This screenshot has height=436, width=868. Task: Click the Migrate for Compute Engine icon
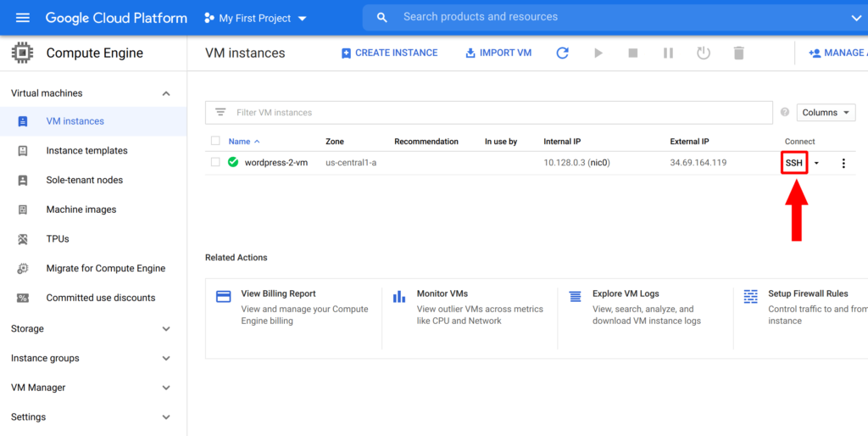coord(23,269)
